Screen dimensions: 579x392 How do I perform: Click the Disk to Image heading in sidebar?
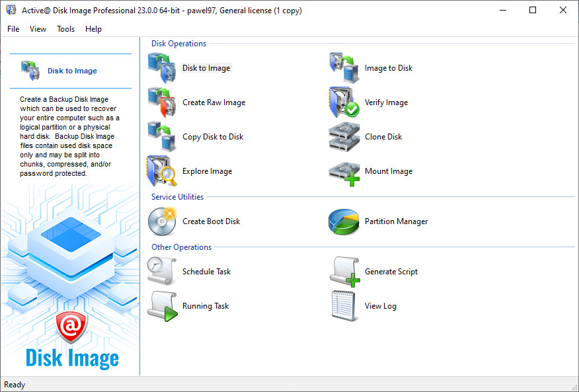tap(73, 71)
